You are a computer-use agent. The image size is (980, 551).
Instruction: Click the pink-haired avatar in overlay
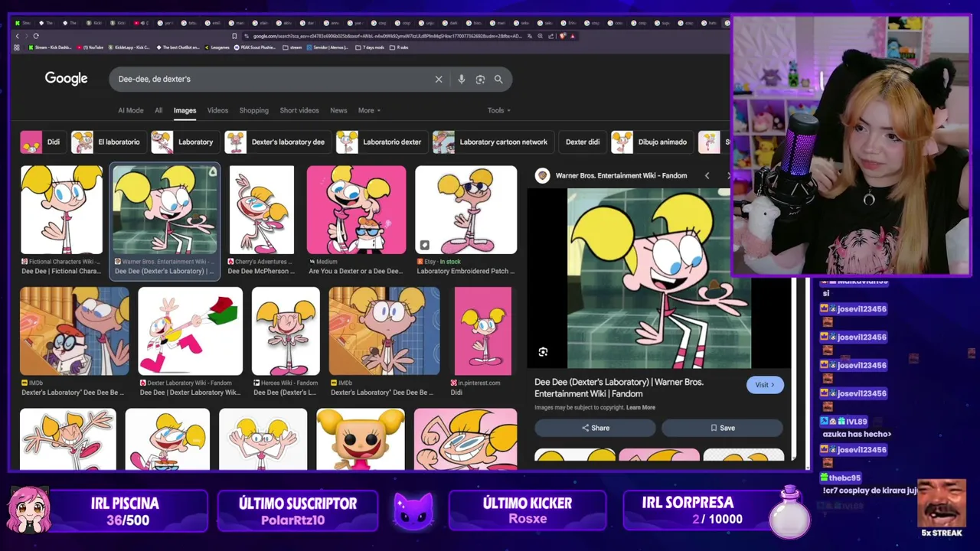coord(29,510)
